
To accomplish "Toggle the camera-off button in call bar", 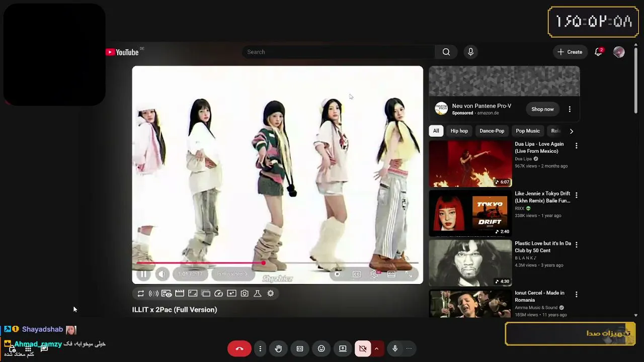I will pyautogui.click(x=362, y=348).
